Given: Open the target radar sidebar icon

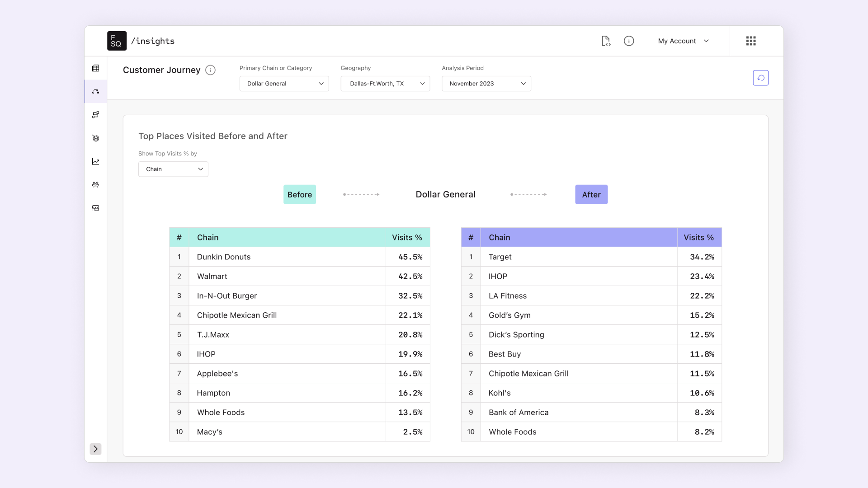Looking at the screenshot, I should click(x=95, y=138).
